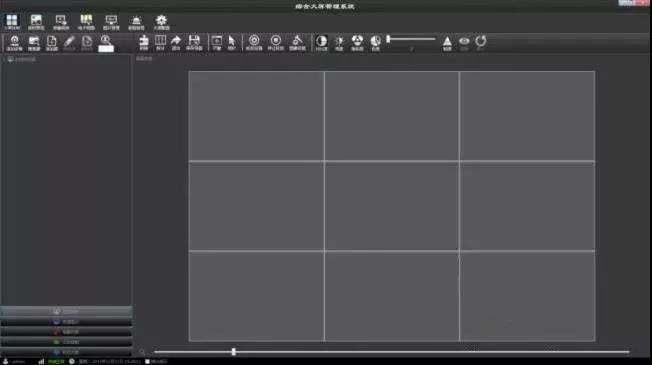Screen dimensions: 652x365
Task: Click the circular stop icon in the toolbar
Action: pos(276,42)
